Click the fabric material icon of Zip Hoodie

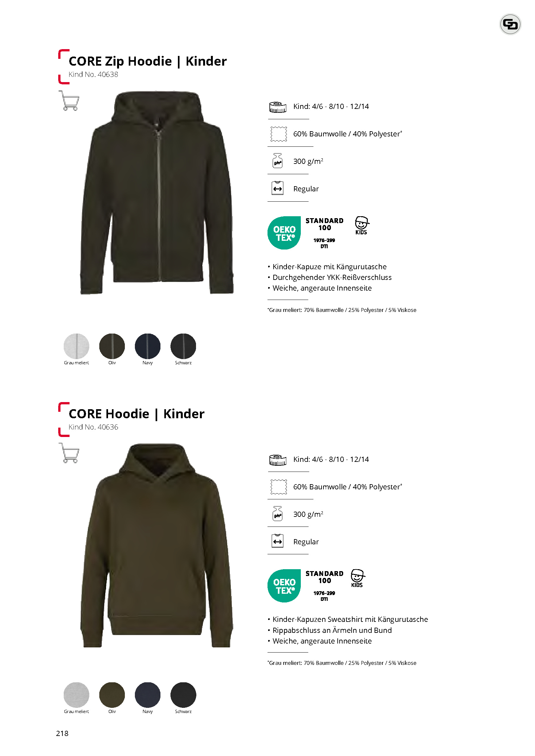[x=278, y=134]
